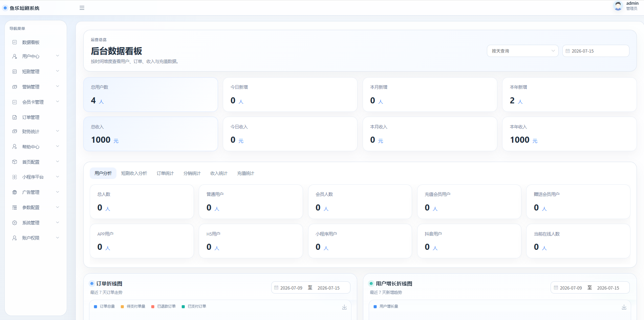644x320 pixels.
Task: Expand the 财务统计 submenu chevron
Action: click(58, 131)
